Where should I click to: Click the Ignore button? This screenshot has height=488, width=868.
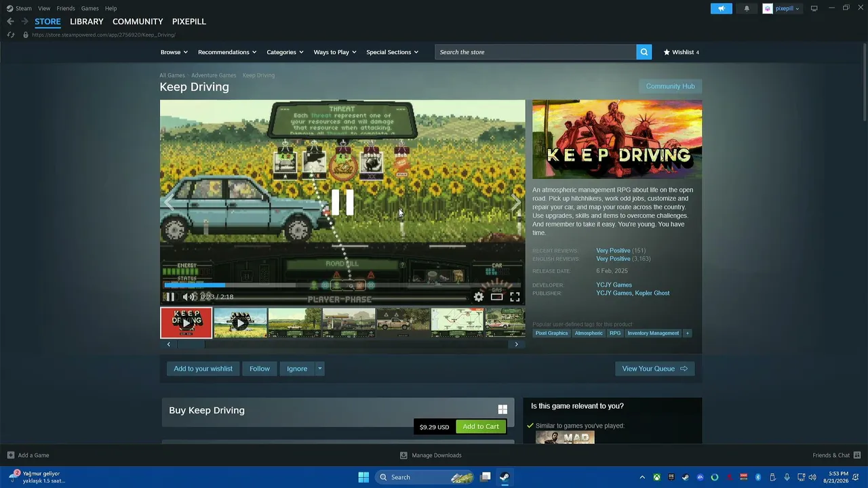pyautogui.click(x=297, y=369)
